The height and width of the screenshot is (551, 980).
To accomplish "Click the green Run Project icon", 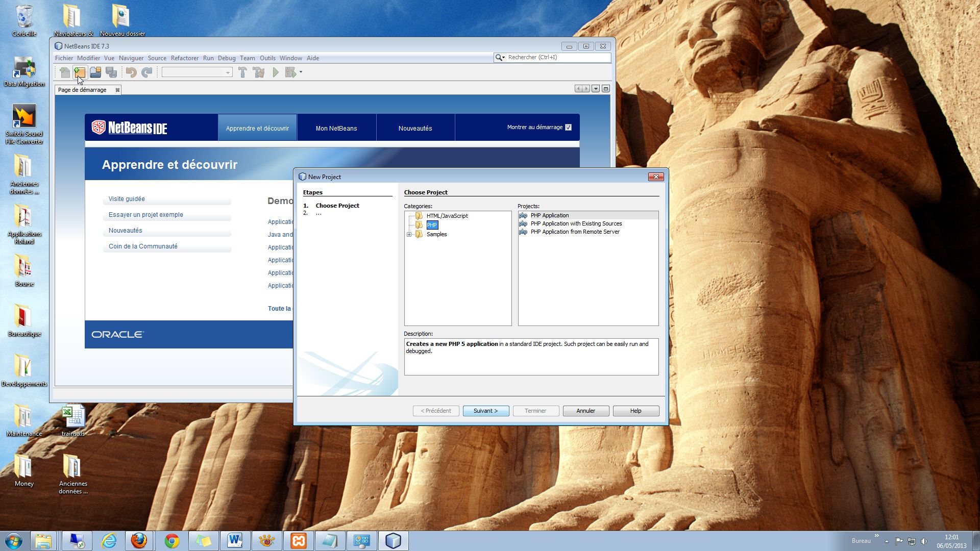I will coord(276,72).
